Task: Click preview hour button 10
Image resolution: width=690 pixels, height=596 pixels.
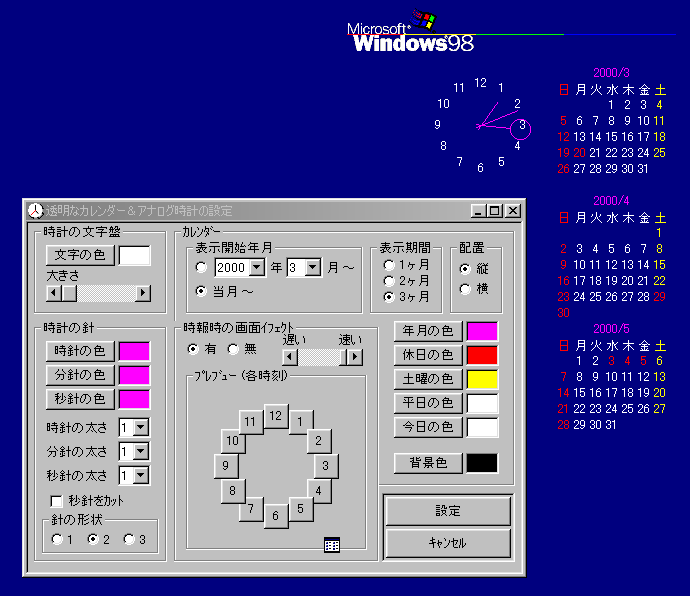Action: point(233,441)
